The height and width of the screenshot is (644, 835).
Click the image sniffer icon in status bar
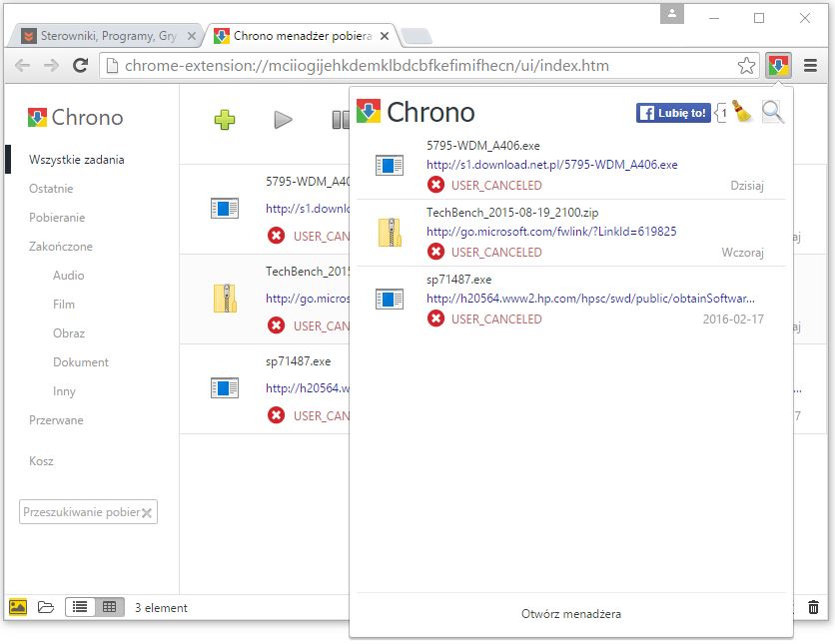pos(18,607)
